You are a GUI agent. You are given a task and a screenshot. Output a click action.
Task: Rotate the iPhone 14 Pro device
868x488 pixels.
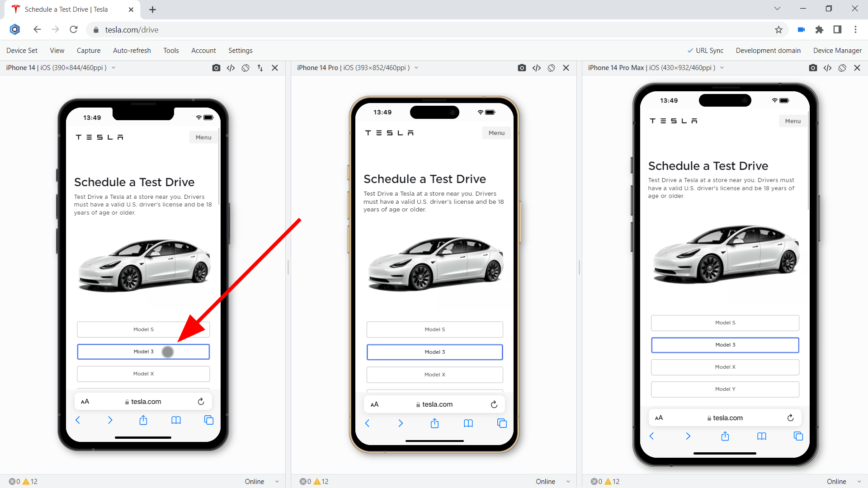551,68
